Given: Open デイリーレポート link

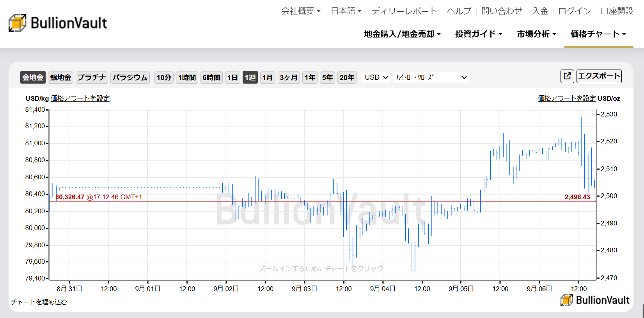Looking at the screenshot, I should [x=404, y=11].
